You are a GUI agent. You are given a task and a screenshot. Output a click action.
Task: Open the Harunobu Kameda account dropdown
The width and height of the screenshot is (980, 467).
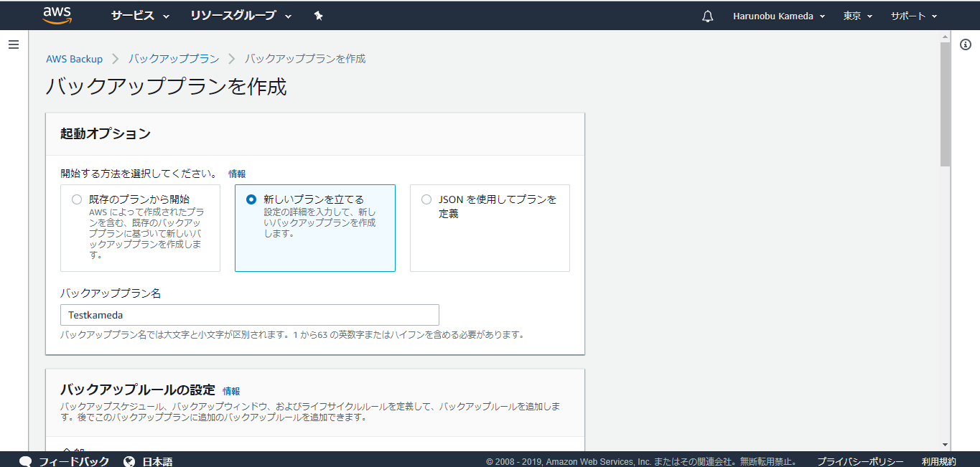point(779,16)
